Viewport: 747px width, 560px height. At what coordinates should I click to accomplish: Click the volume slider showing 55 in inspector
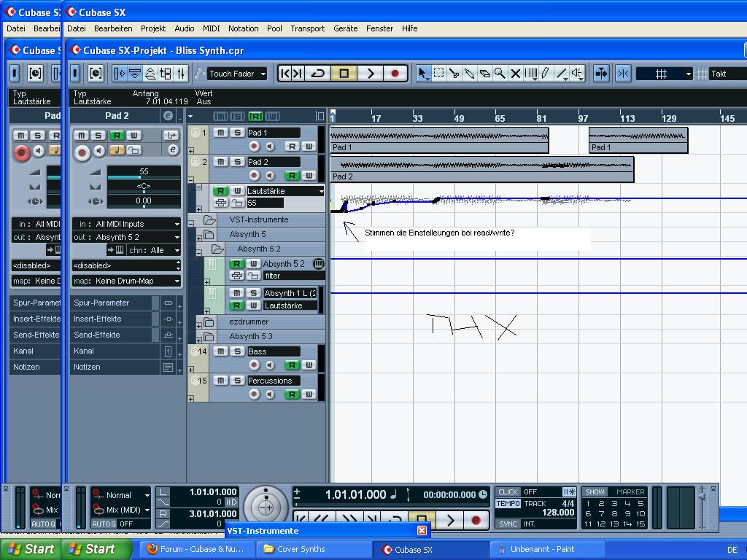click(144, 172)
